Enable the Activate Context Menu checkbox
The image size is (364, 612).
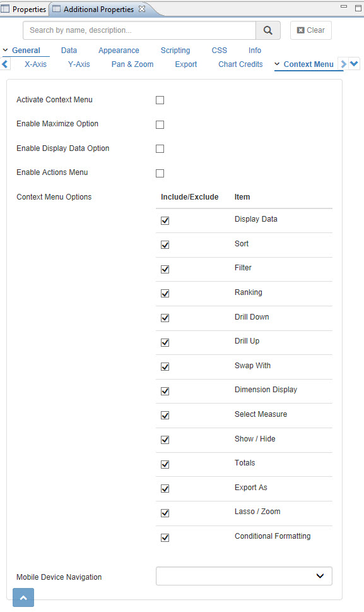(x=160, y=100)
